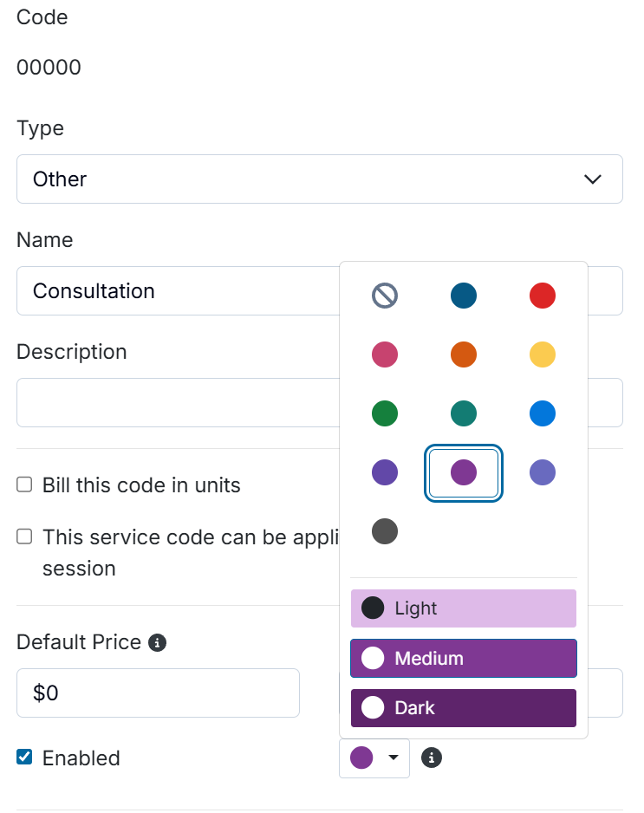
Task: Toggle the service code session checkbox
Action: coord(24,537)
